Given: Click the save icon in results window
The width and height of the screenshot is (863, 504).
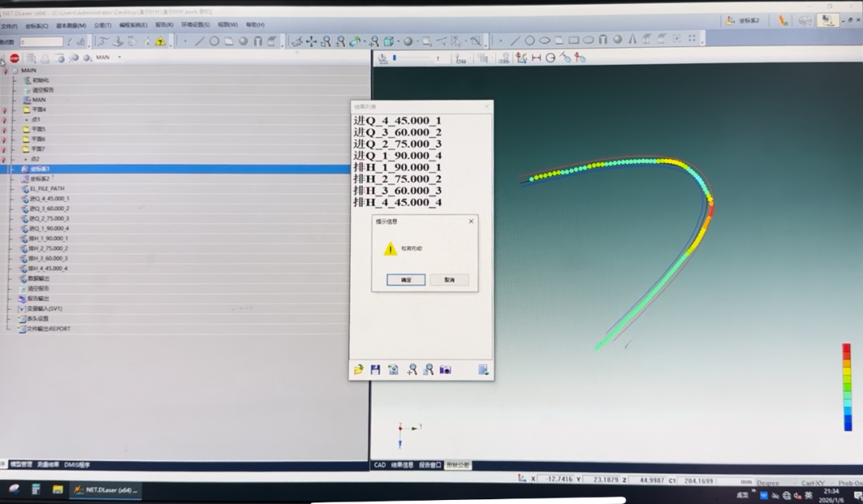Looking at the screenshot, I should point(376,369).
